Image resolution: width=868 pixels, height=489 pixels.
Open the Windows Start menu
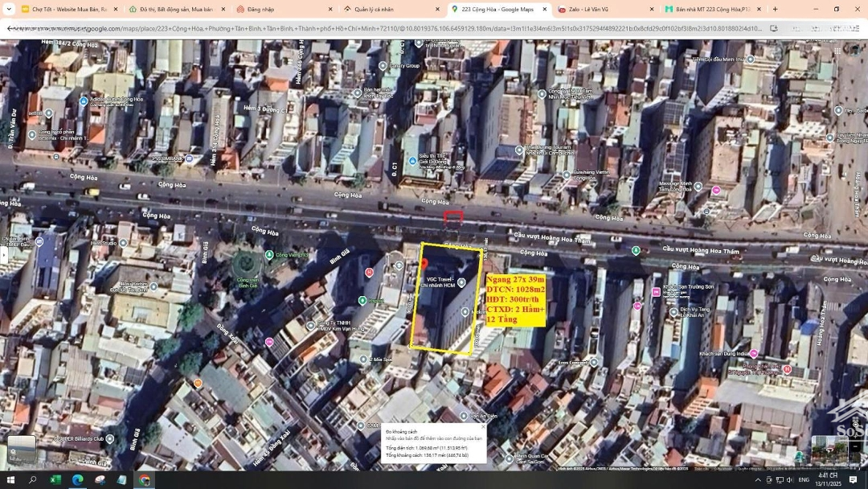(10, 480)
